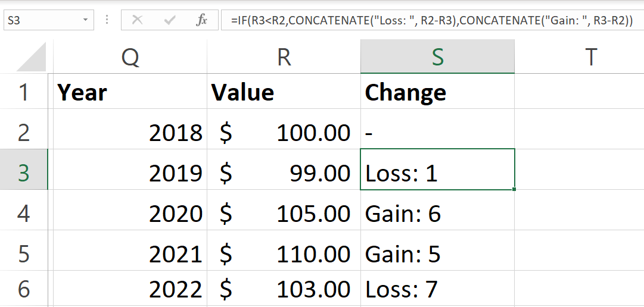Select row 1 header
This screenshot has width=644, height=307.
[x=24, y=91]
